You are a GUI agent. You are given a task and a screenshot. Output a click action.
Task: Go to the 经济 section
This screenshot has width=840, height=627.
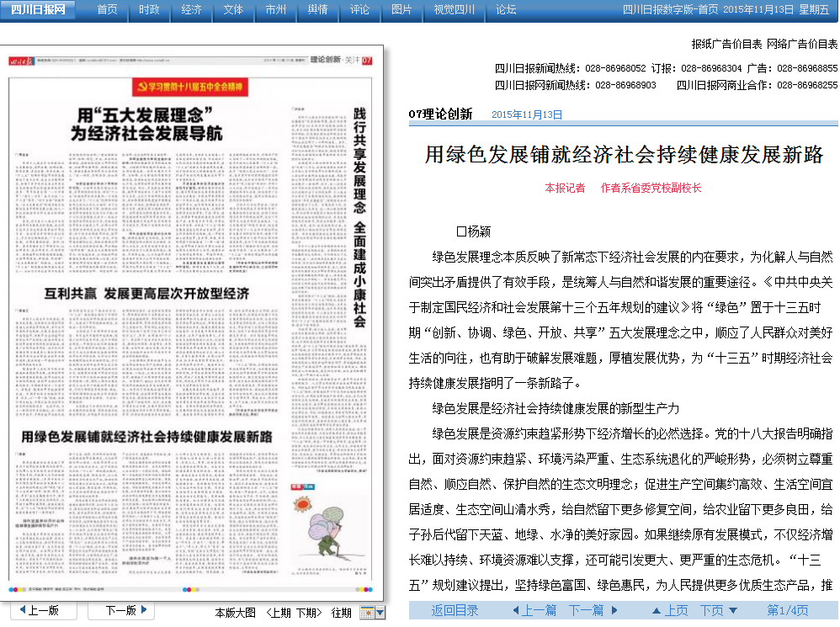click(191, 9)
